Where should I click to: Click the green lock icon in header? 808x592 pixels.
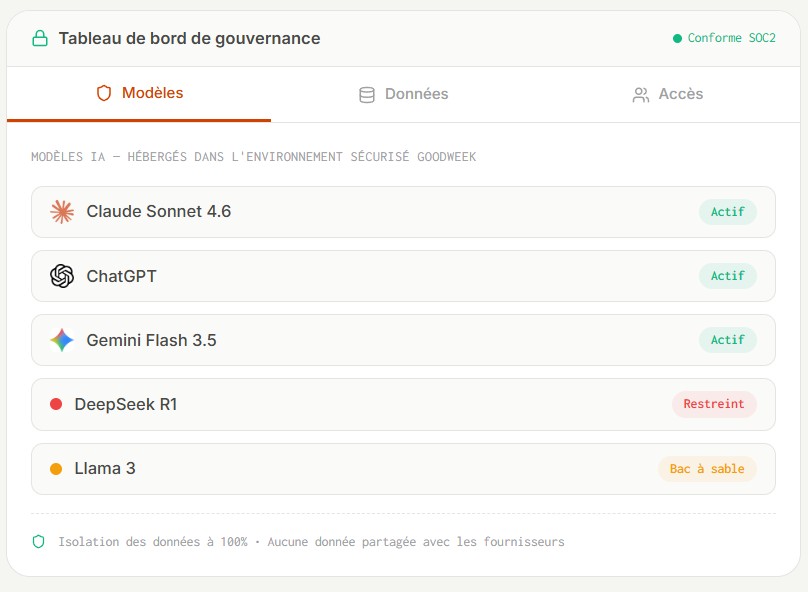[x=40, y=38]
